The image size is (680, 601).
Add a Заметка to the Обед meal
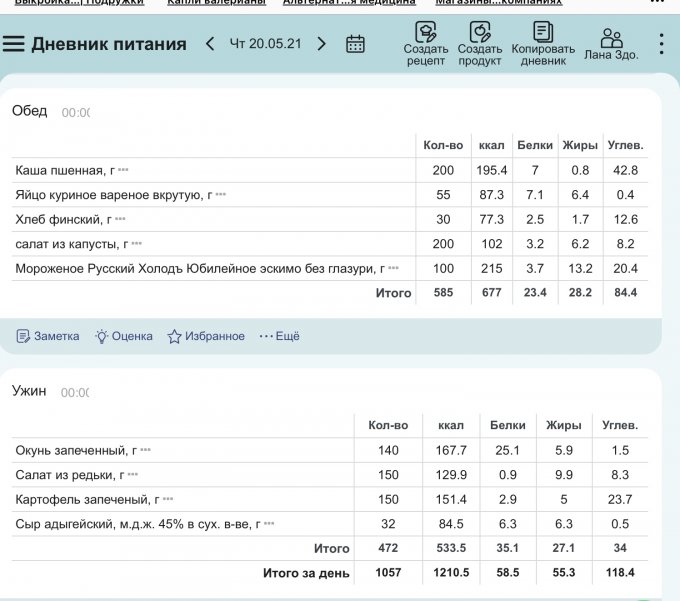pos(48,336)
